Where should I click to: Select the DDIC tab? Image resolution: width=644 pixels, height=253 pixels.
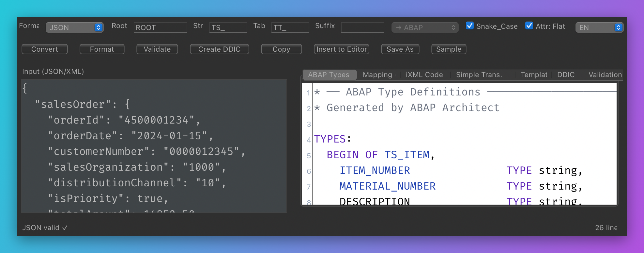[566, 75]
